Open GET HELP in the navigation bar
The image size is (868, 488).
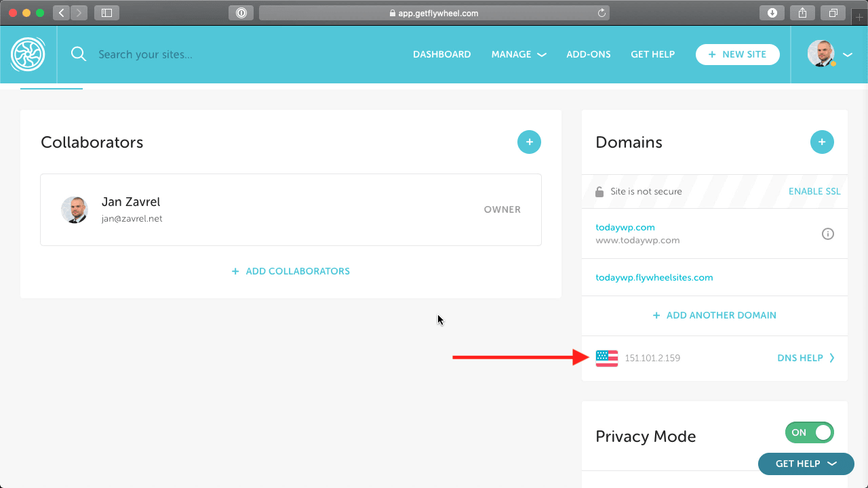(x=653, y=54)
